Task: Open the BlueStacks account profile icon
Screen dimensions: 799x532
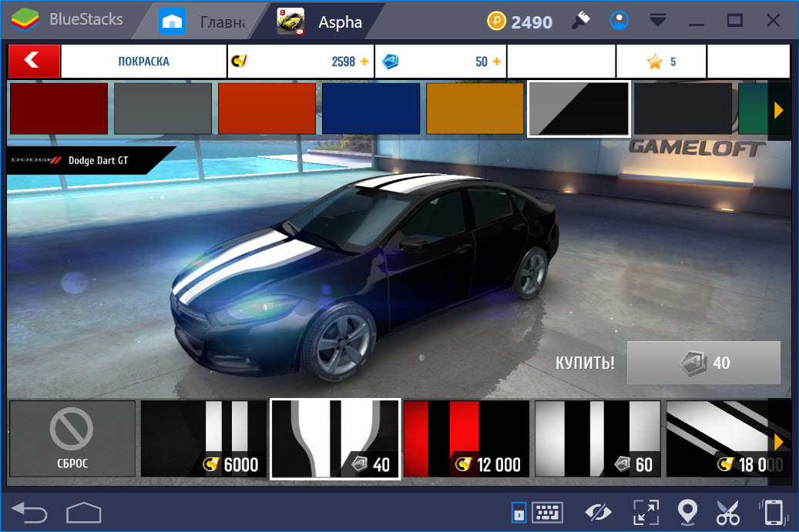Action: point(619,21)
